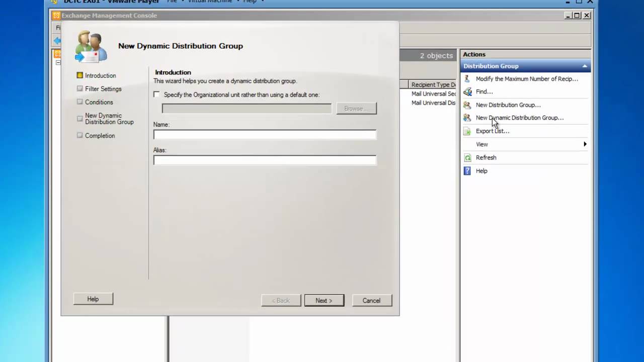The image size is (644, 362).
Task: Select the Mail Universal Sec row
Action: click(433, 94)
